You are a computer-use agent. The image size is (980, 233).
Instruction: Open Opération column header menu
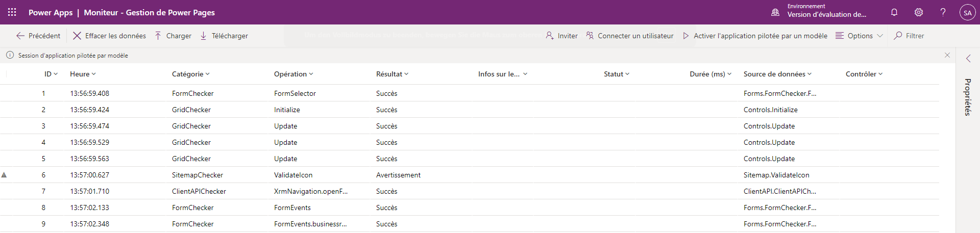point(293,74)
